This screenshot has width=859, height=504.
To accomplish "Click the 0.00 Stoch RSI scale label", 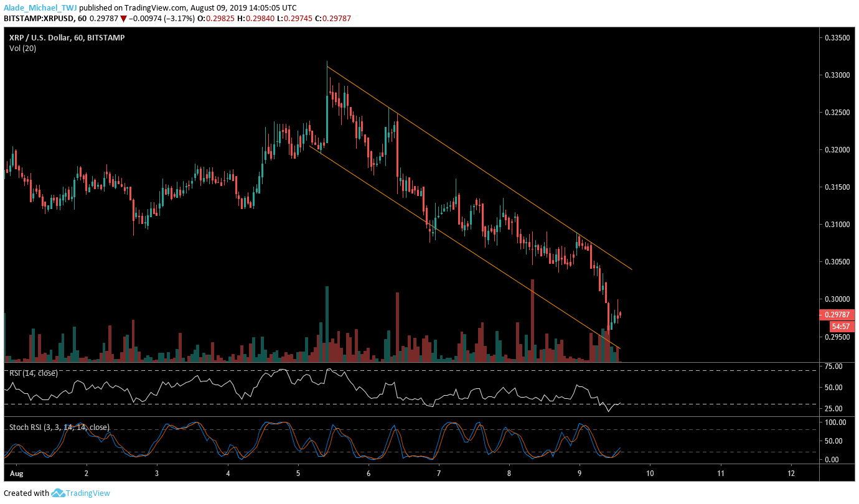I will [x=832, y=459].
